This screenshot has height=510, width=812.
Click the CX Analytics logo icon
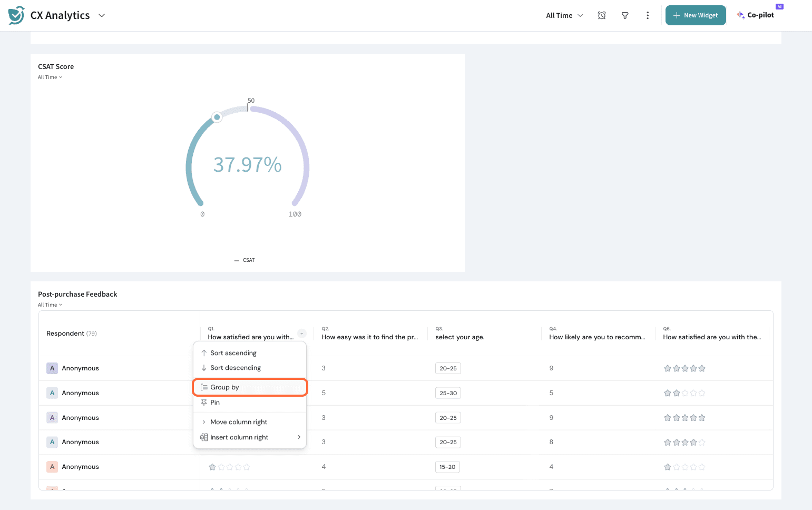click(16, 15)
